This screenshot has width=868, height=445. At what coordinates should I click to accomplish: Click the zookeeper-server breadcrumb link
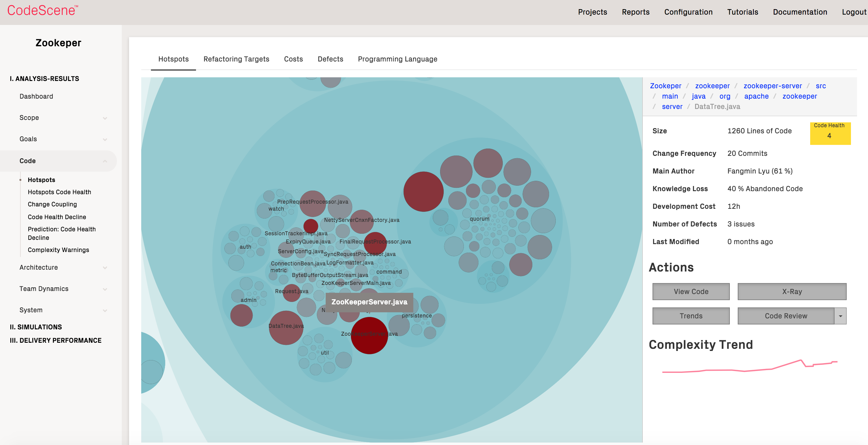773,86
